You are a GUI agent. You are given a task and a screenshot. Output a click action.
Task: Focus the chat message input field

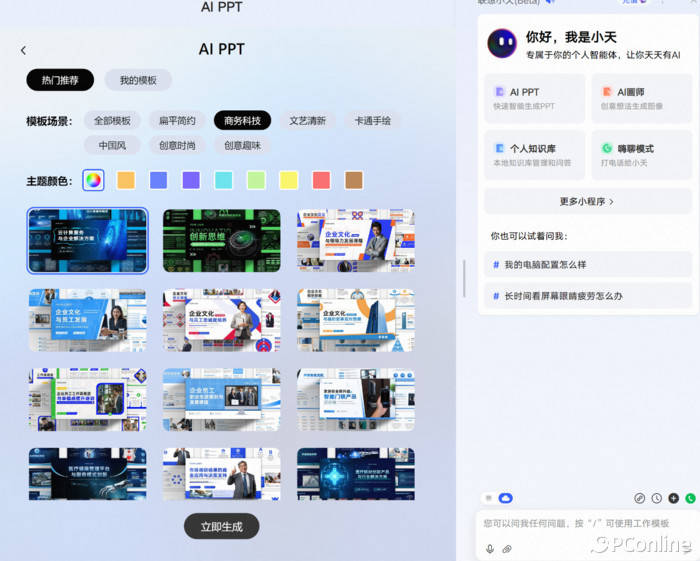click(586, 524)
